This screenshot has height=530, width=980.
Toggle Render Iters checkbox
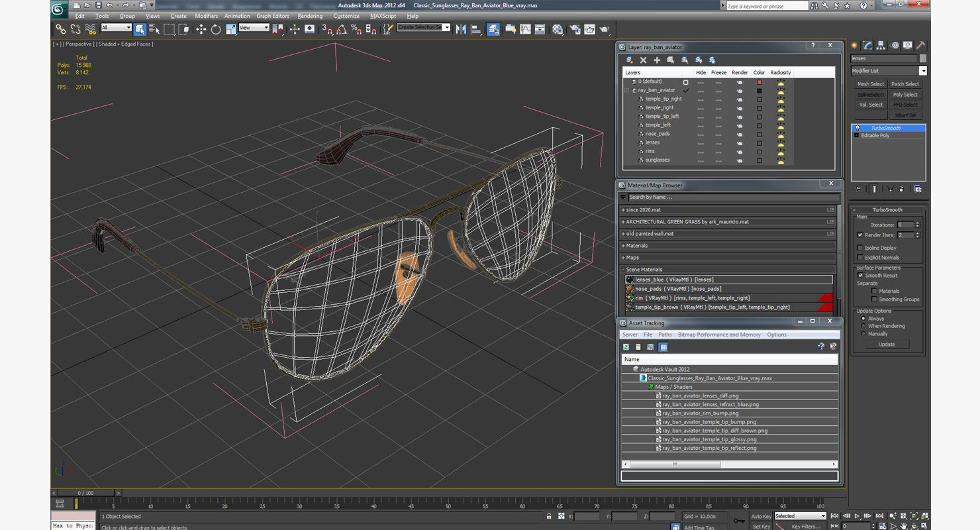tap(860, 235)
